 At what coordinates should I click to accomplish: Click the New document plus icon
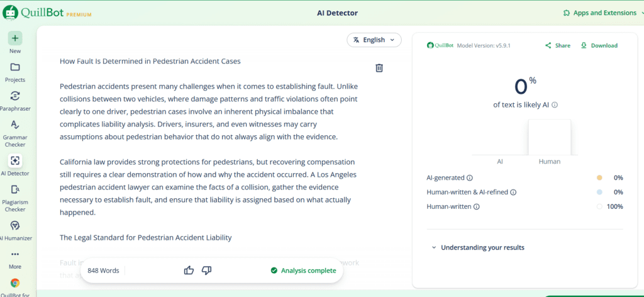pos(15,38)
